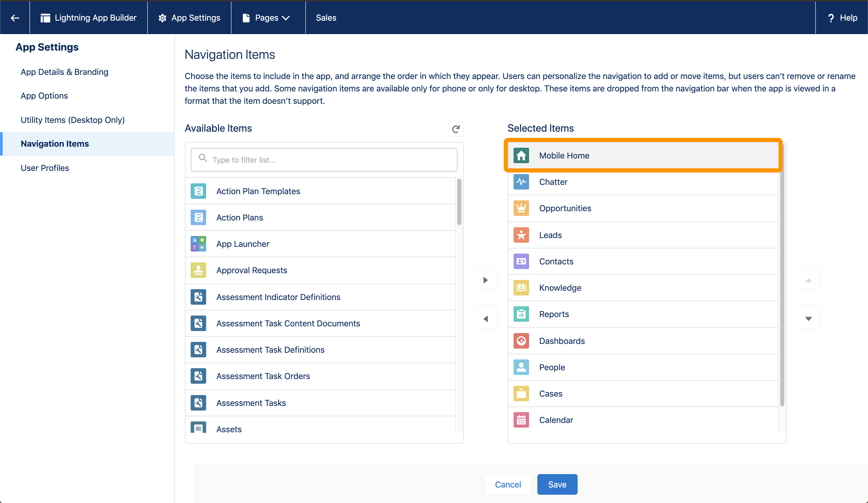Click the Assessment Indicator Definitions icon
This screenshot has width=868, height=503.
pyautogui.click(x=198, y=297)
